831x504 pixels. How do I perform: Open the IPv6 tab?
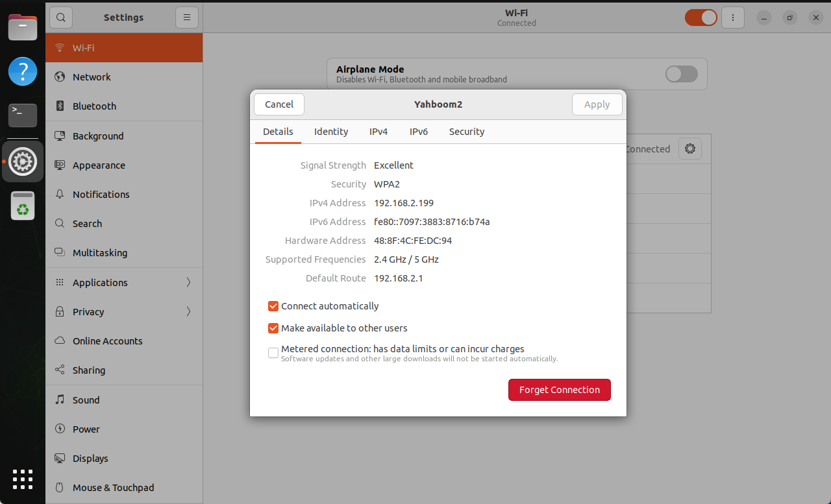point(419,132)
